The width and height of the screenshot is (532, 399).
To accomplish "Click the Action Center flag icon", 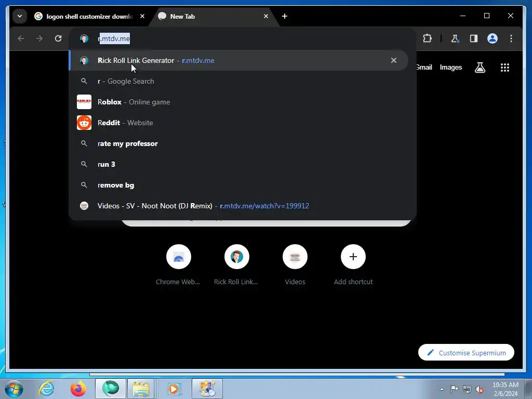I will 454,389.
